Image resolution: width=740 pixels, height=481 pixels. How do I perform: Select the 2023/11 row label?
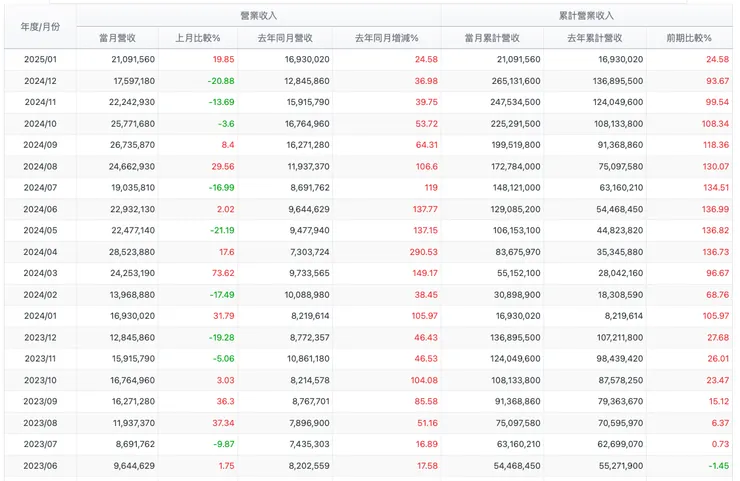click(x=40, y=359)
